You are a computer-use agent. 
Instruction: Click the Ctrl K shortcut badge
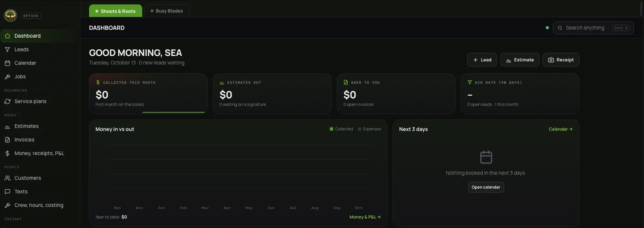(x=621, y=28)
